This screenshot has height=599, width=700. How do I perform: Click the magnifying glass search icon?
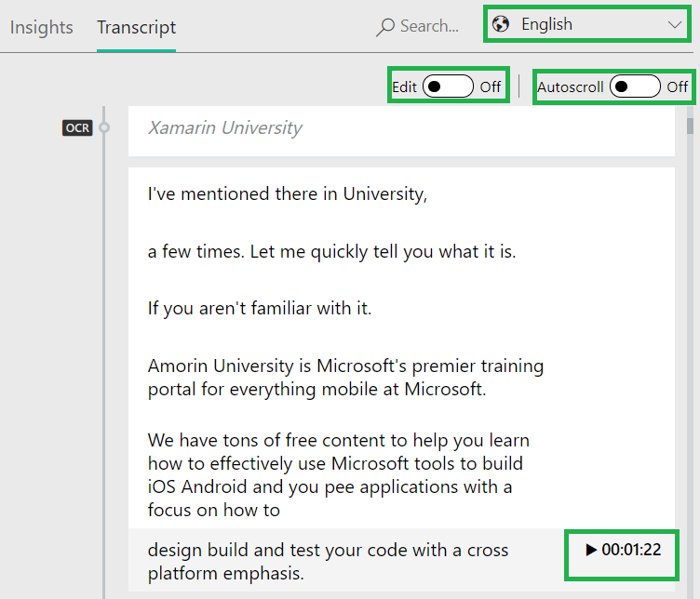[x=384, y=27]
